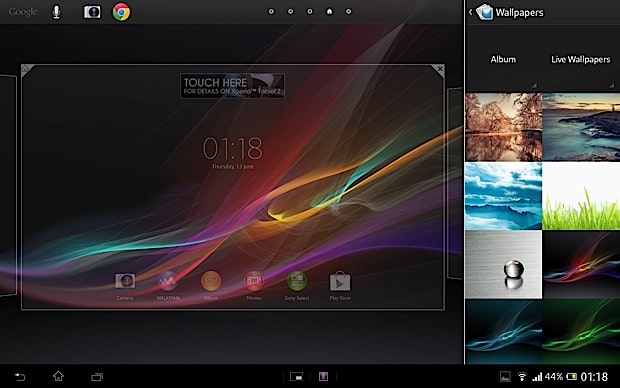620x388 pixels.
Task: Choose the rocky coast sunset wallpaper
Action: point(581,127)
